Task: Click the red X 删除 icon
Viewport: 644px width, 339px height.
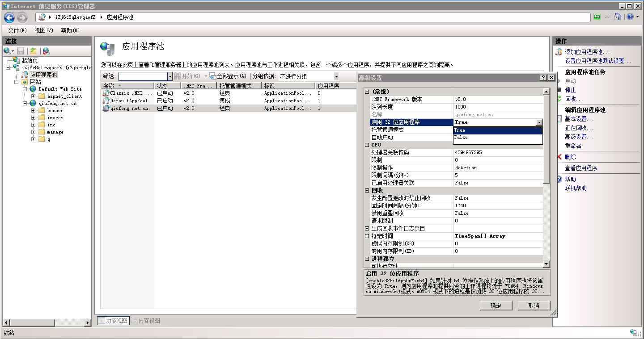Action: (559, 157)
